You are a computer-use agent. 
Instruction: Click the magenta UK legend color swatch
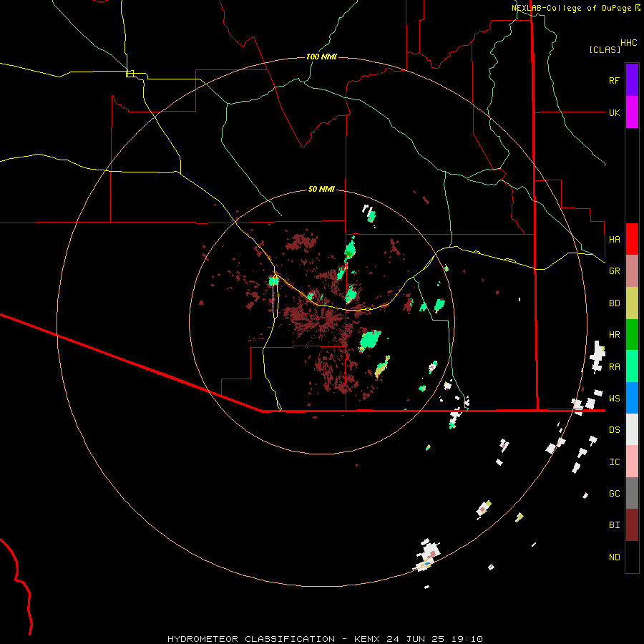(x=632, y=112)
